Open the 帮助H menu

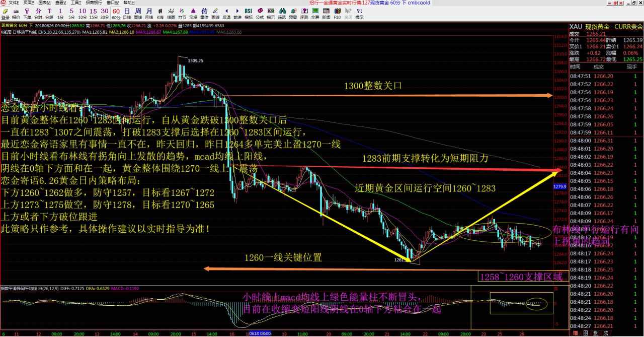click(129, 3)
